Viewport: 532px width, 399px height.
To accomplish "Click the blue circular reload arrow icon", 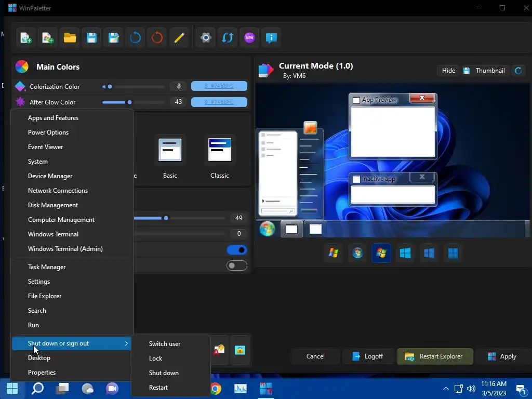I will tap(136, 37).
